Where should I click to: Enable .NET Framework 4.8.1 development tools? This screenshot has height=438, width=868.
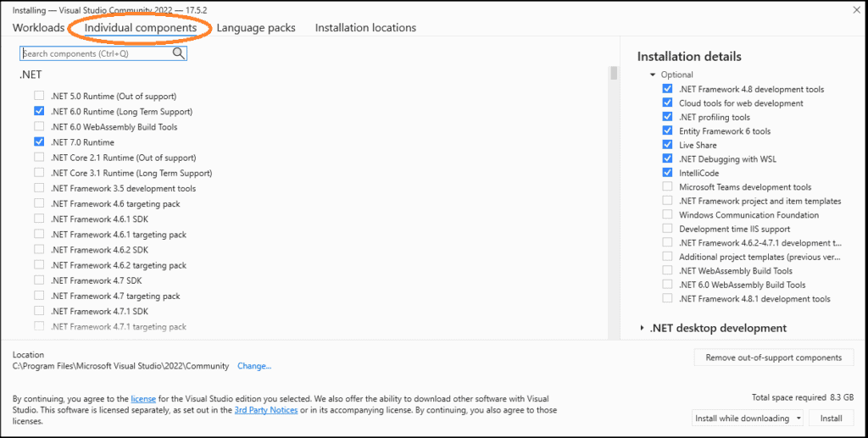click(x=668, y=298)
